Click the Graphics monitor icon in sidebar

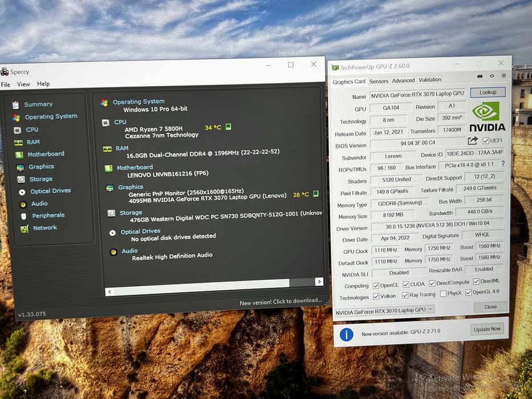[21, 168]
